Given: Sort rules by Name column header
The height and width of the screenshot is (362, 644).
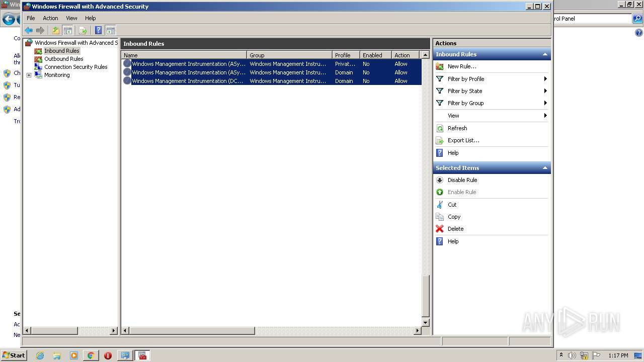Looking at the screenshot, I should click(184, 55).
